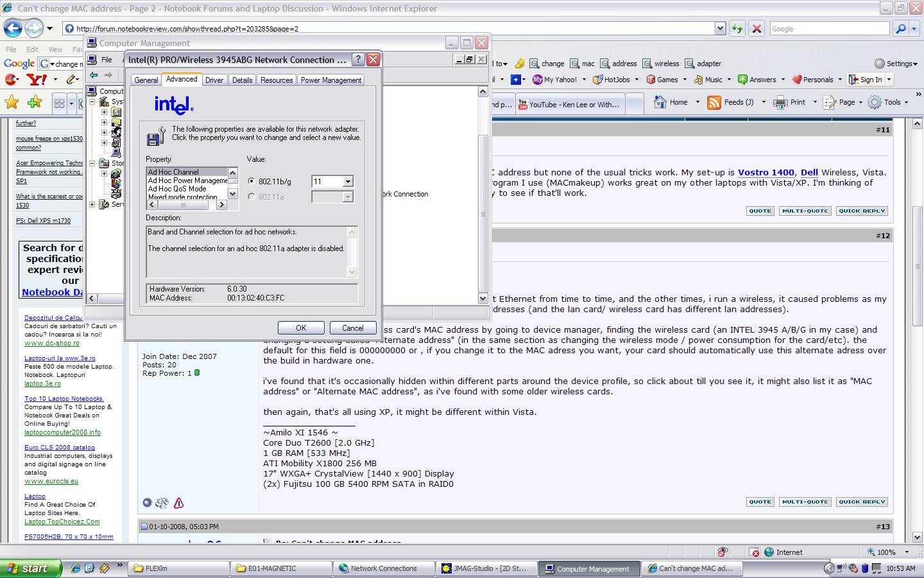Click Cancel in adapter properties
Image resolution: width=924 pixels, height=578 pixels.
352,328
